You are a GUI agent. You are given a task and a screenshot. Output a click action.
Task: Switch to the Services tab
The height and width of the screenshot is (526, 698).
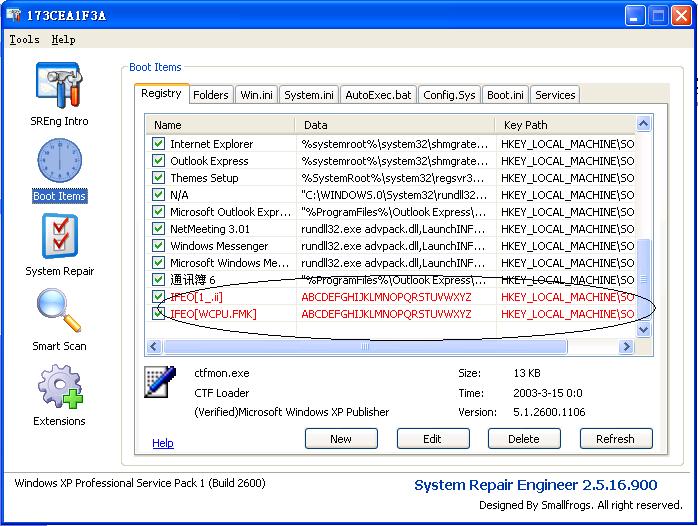coord(555,95)
